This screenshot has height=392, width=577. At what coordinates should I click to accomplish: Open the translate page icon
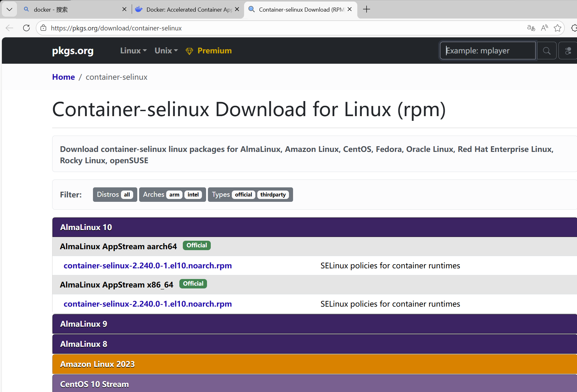pos(531,28)
